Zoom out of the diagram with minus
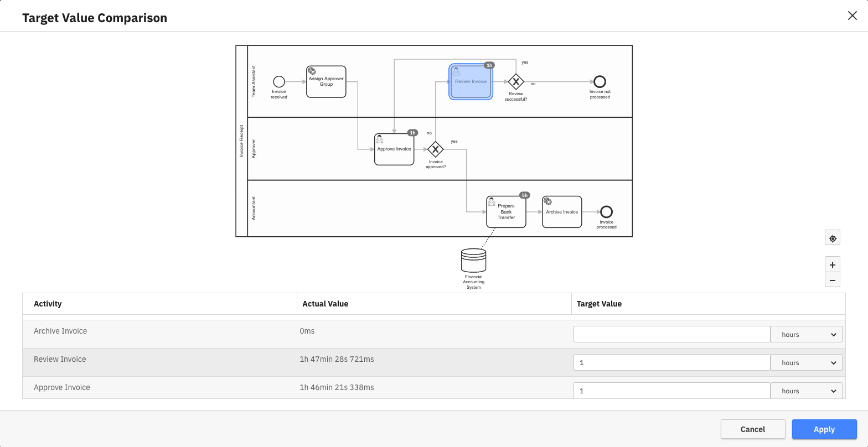Viewport: 868px width, 447px height. coord(832,280)
